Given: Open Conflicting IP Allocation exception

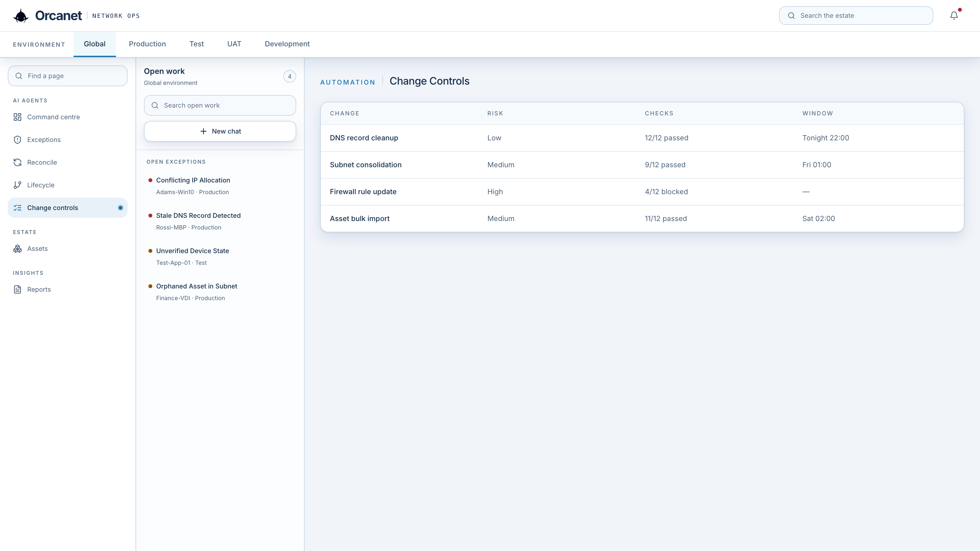Looking at the screenshot, I should pos(220,186).
